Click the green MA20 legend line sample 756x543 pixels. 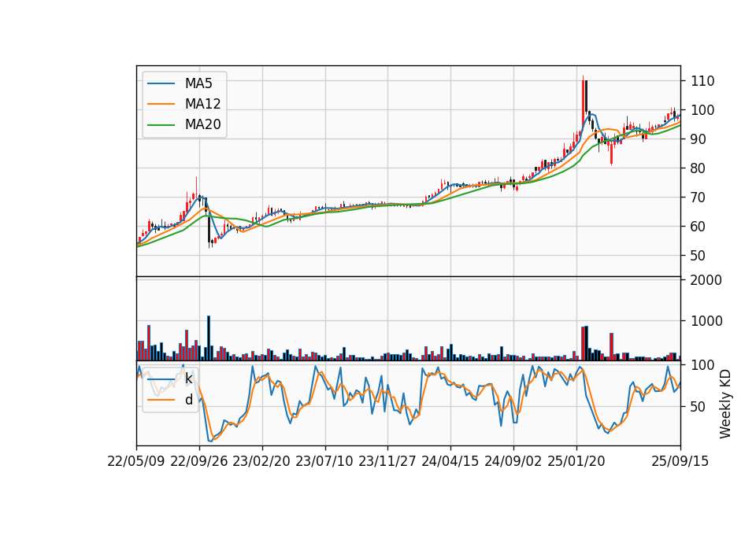(x=161, y=124)
